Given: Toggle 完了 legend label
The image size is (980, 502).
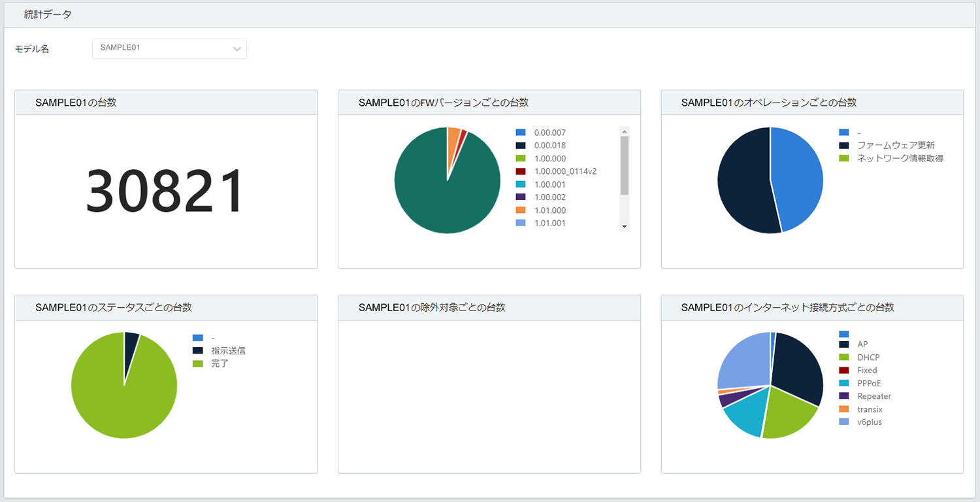Looking at the screenshot, I should [x=220, y=363].
